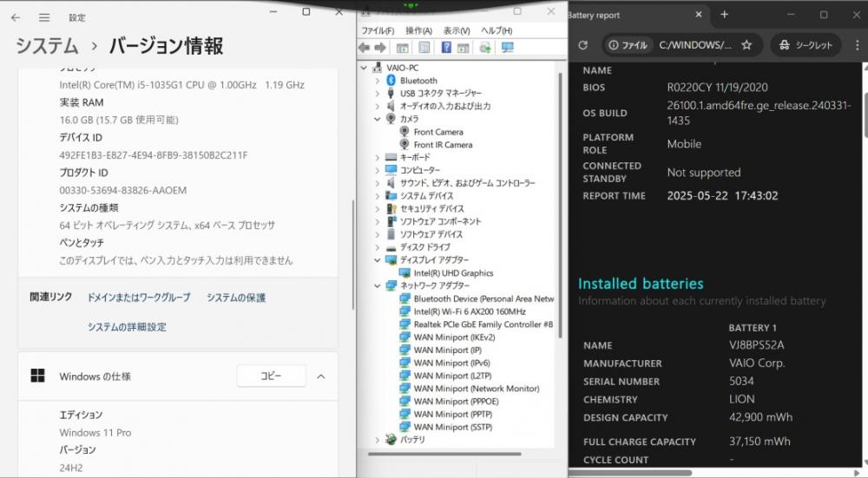The height and width of the screenshot is (478, 868).
Task: Collapse the Windows の仕様 section chevron
Action: [x=321, y=377]
